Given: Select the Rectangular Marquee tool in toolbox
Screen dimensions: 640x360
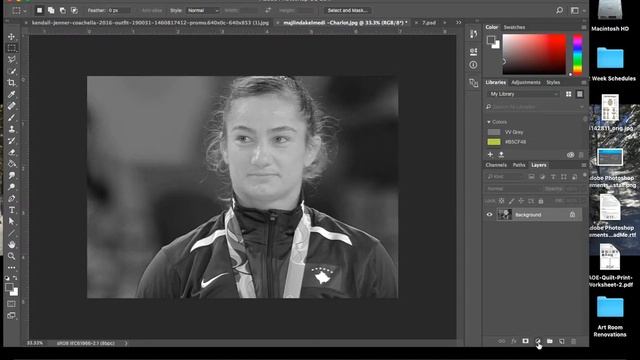Looking at the screenshot, I should point(11,48).
